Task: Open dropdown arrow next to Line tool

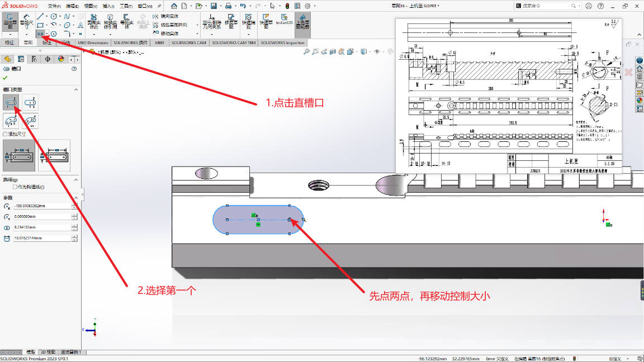Action: (46, 16)
